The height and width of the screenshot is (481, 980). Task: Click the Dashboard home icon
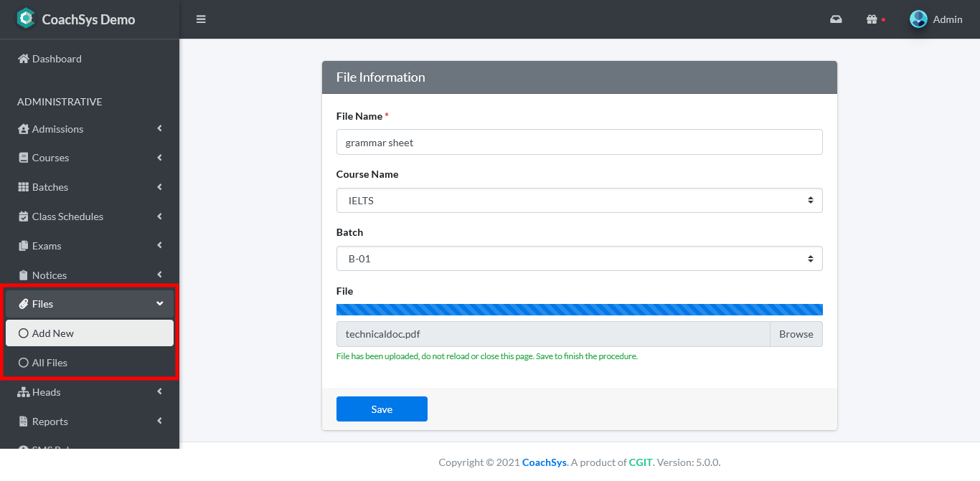pyautogui.click(x=24, y=59)
